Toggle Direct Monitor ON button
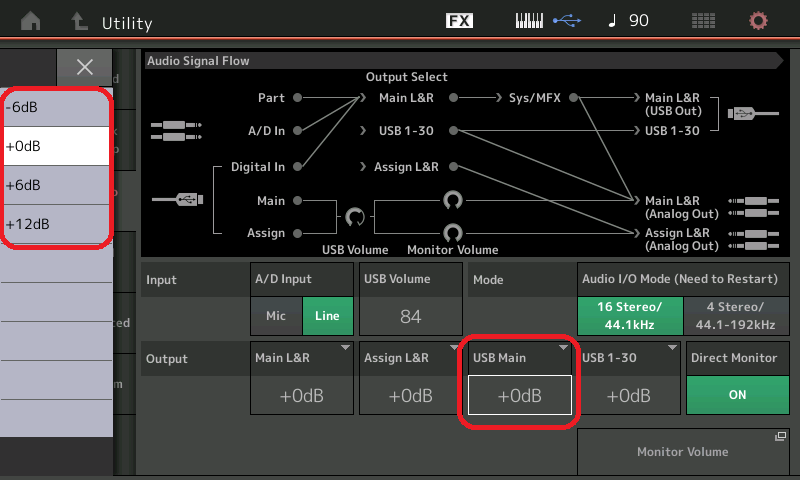 tap(737, 394)
